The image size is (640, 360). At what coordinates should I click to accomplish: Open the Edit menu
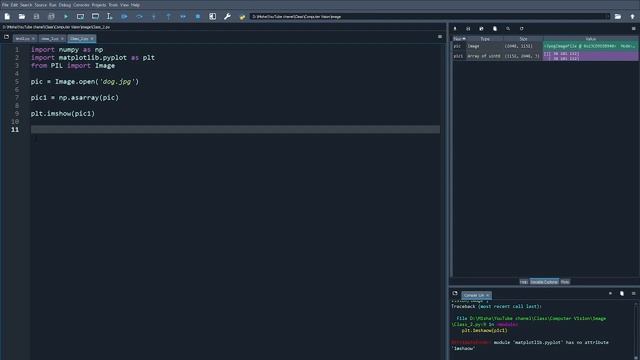pyautogui.click(x=14, y=5)
